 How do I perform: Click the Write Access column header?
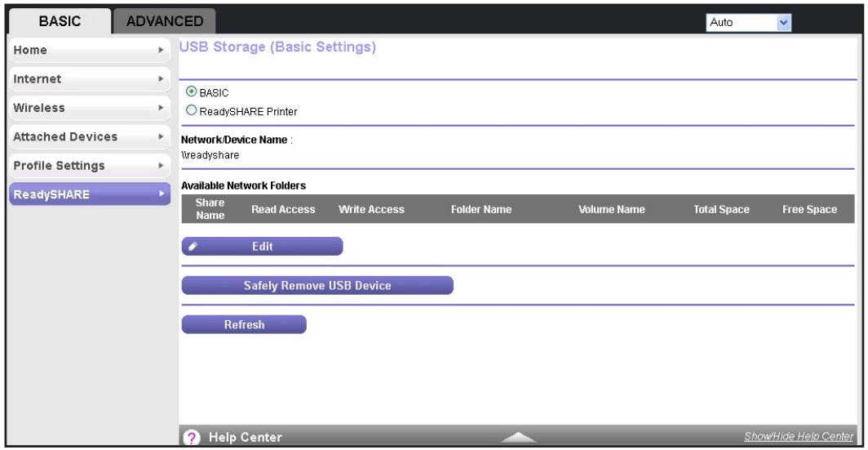[371, 209]
